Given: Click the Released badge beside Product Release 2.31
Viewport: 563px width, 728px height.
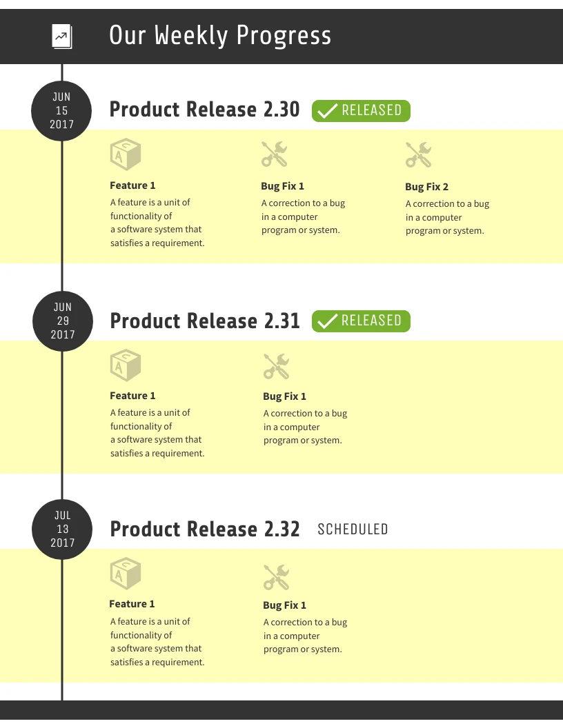Looking at the screenshot, I should click(x=361, y=321).
